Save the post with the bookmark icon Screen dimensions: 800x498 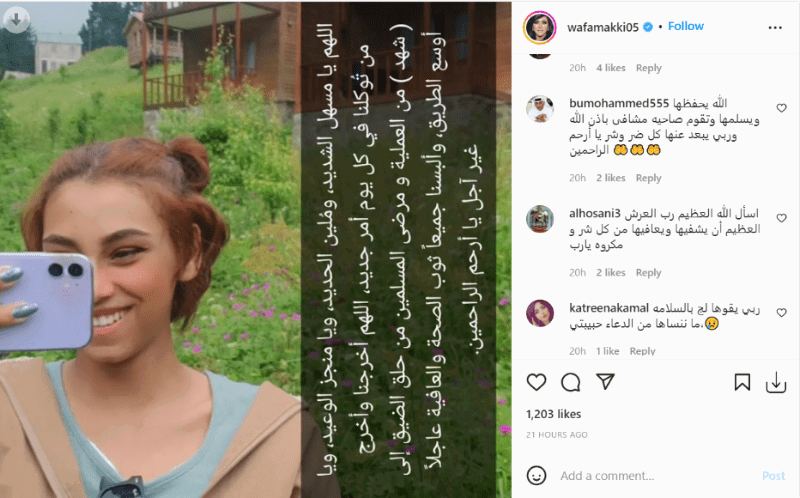[x=742, y=382]
